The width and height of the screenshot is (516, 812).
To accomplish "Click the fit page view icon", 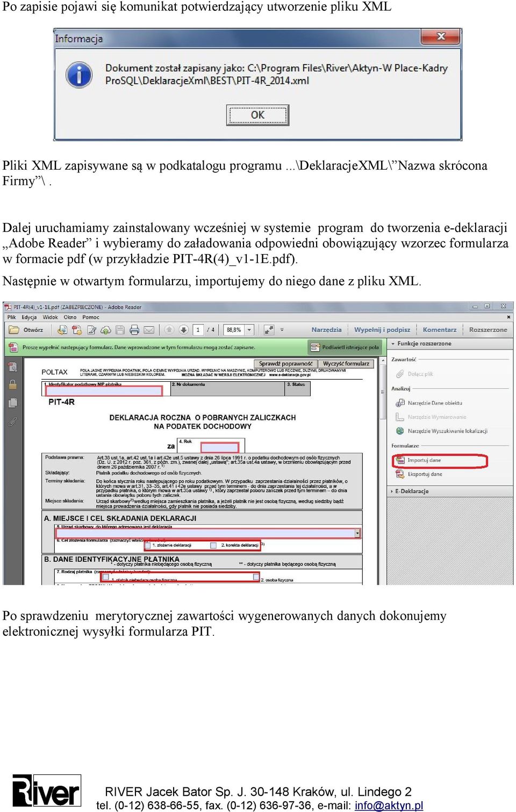I will (269, 330).
